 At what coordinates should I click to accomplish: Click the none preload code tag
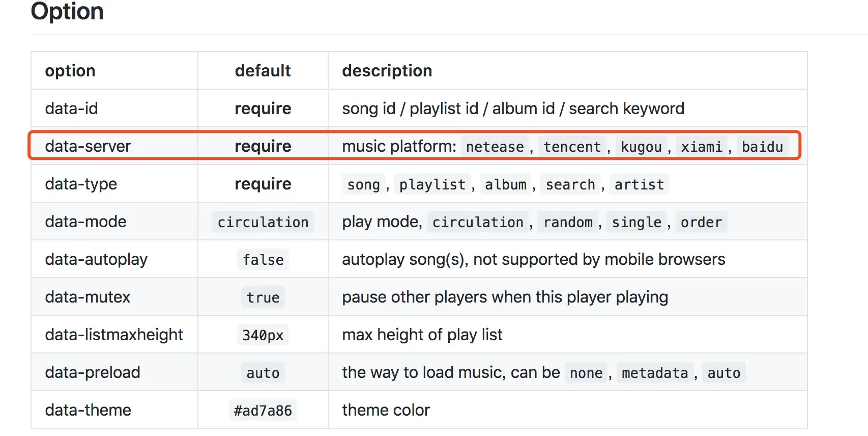pos(586,373)
